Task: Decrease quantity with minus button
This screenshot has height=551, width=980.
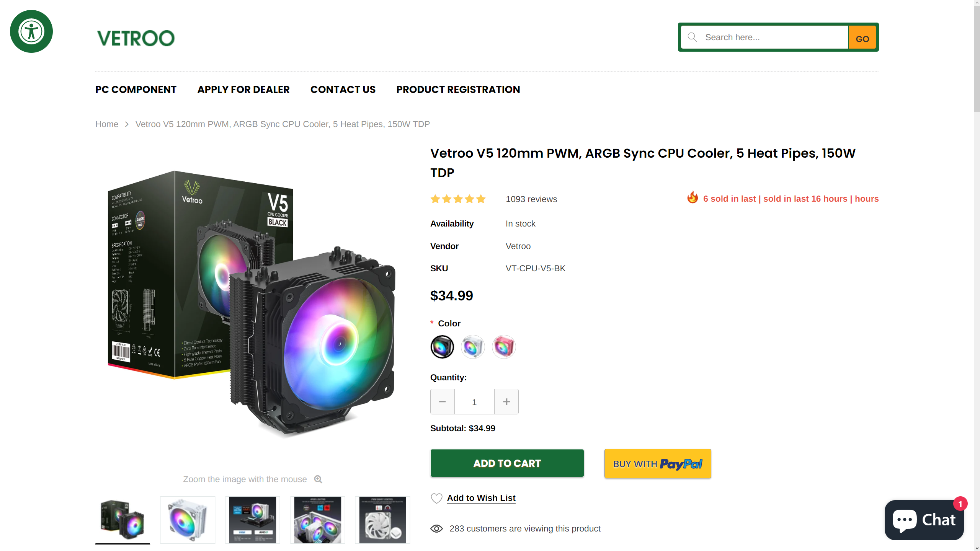Action: [443, 402]
